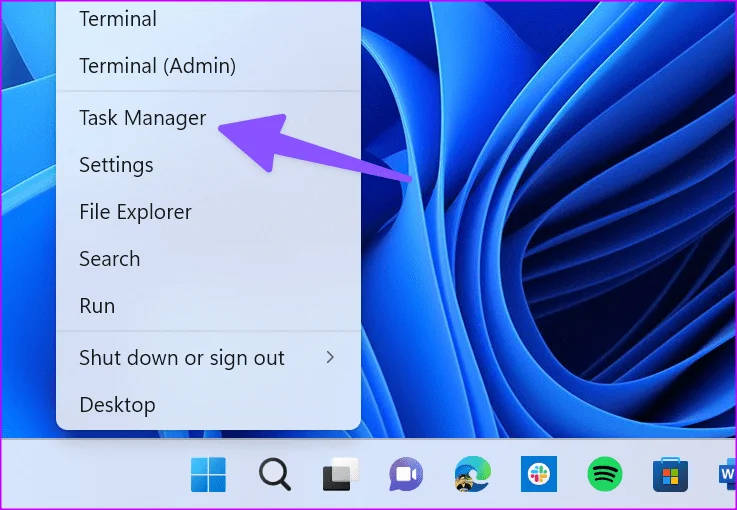Open taskbar Search magnifier icon

pos(274,475)
